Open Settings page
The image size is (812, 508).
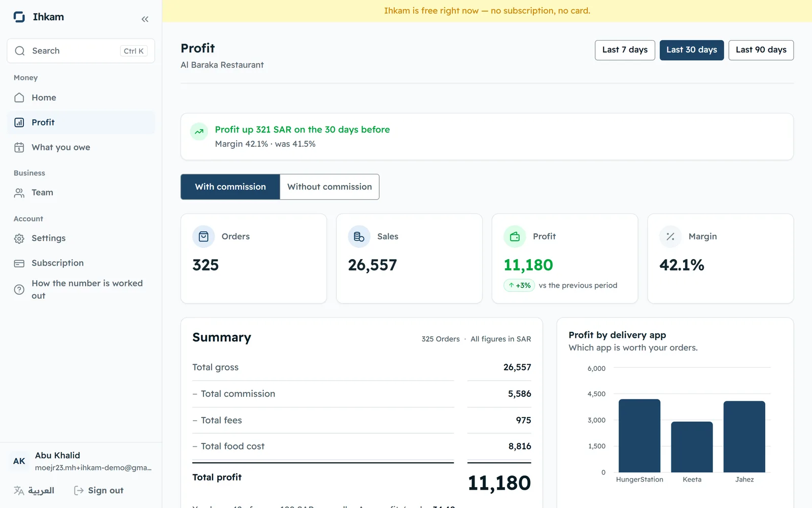point(81,238)
